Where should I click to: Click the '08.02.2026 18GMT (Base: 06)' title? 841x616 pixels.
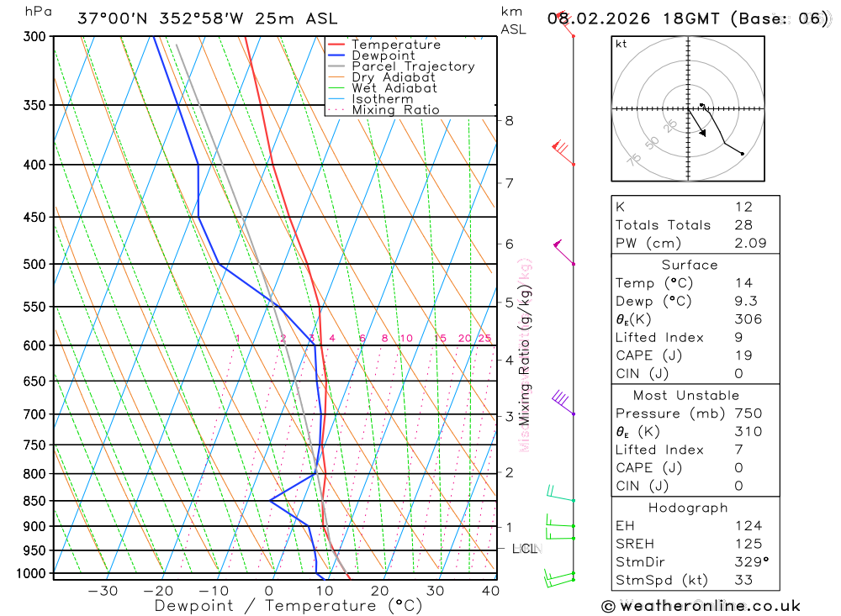(x=688, y=18)
